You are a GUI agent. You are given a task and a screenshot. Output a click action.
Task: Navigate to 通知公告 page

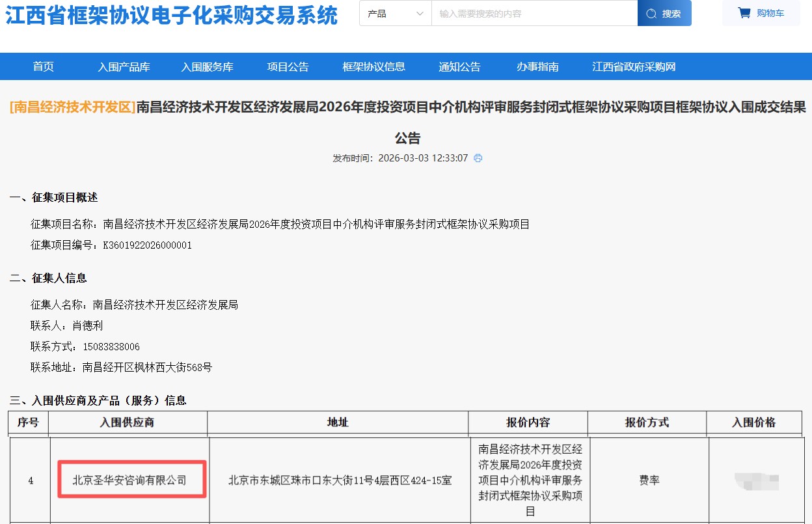point(459,66)
